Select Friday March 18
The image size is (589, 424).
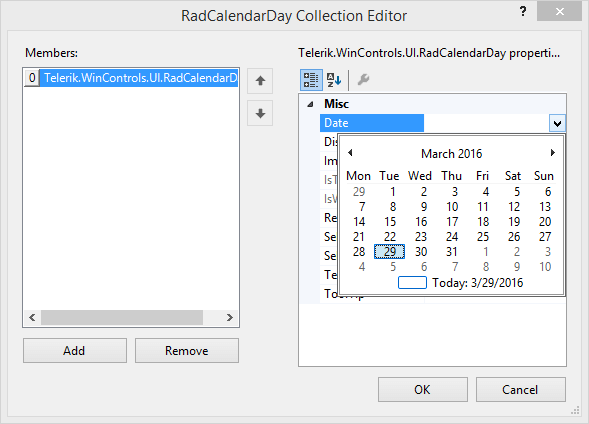click(x=483, y=222)
